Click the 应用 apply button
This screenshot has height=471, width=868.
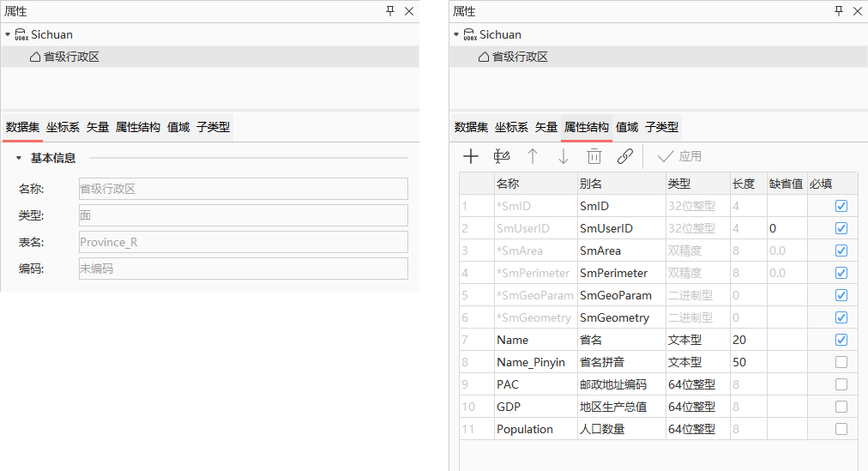click(x=679, y=156)
